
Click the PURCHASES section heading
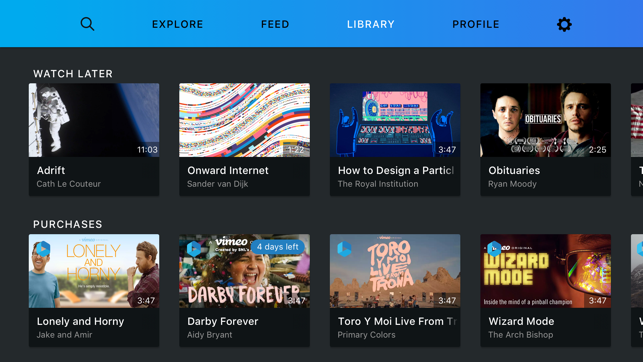(68, 224)
